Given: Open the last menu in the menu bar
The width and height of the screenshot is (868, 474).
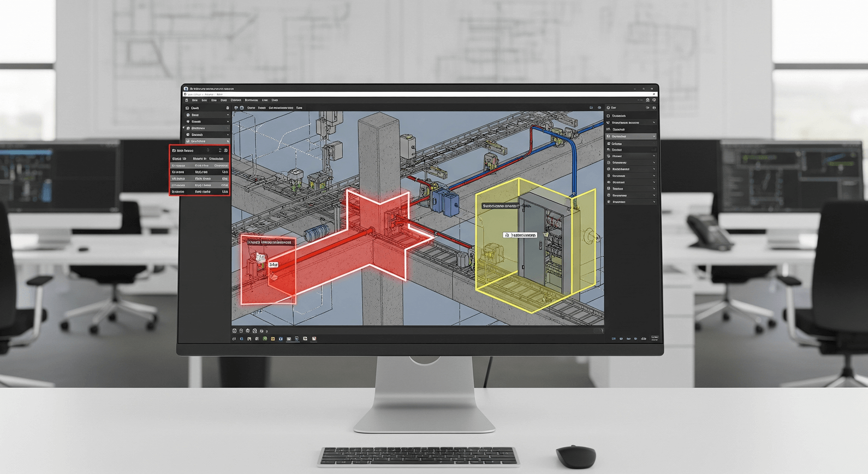Looking at the screenshot, I should pos(275,100).
